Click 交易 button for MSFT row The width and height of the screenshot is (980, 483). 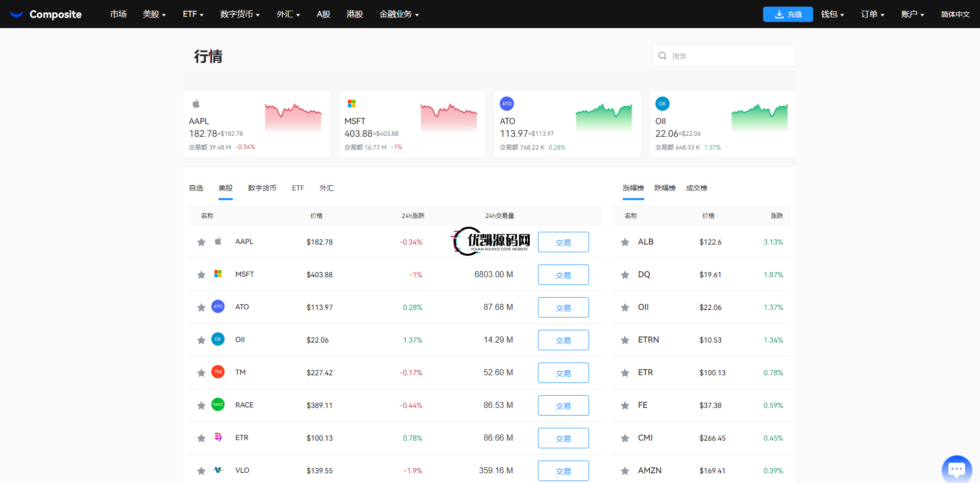[x=563, y=275]
